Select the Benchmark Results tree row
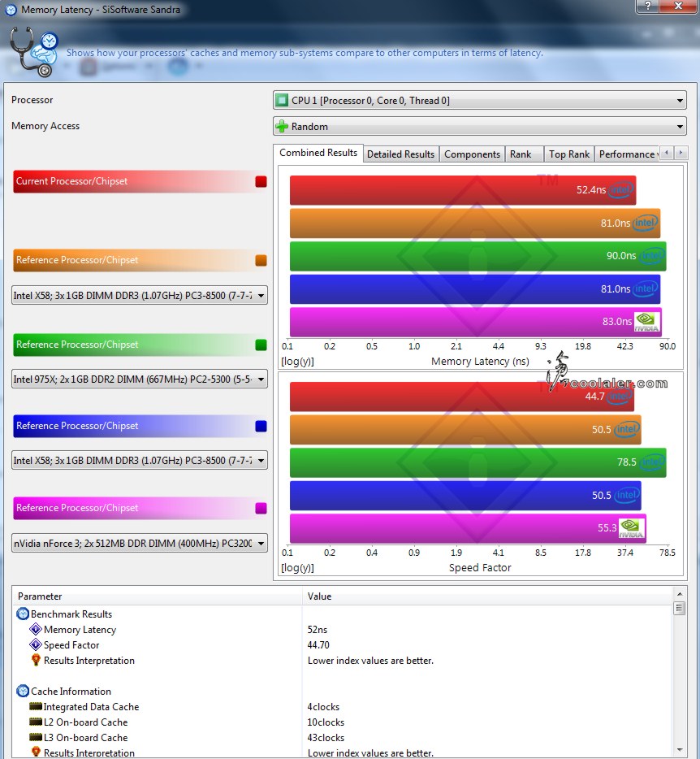Screen dimensions: 700x759 coord(342,614)
